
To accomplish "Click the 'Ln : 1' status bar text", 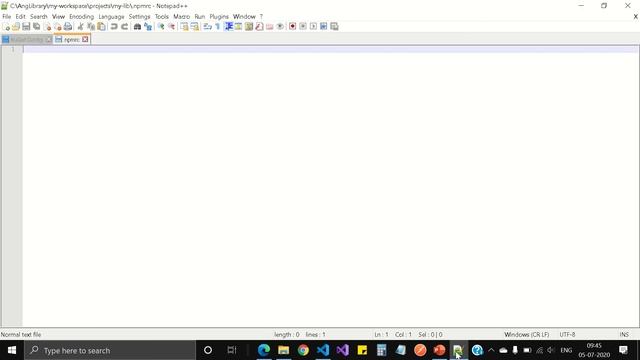I will pos(381,335).
